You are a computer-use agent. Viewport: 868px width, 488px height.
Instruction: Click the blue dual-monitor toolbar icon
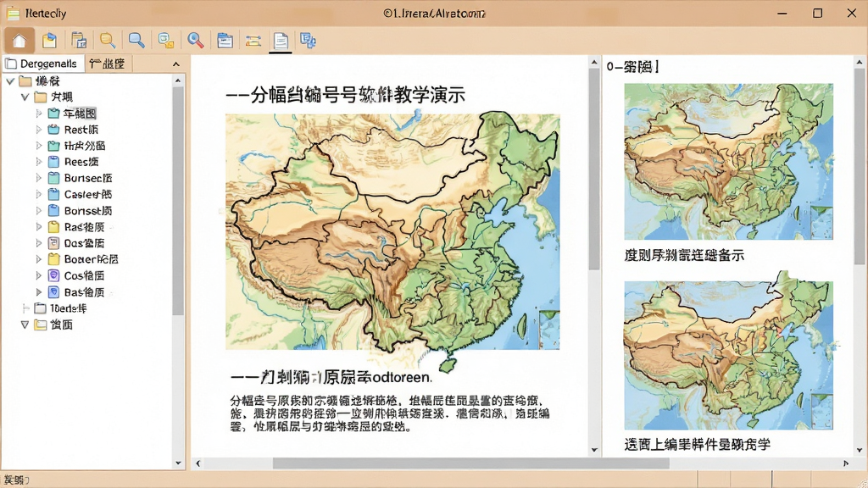click(308, 41)
